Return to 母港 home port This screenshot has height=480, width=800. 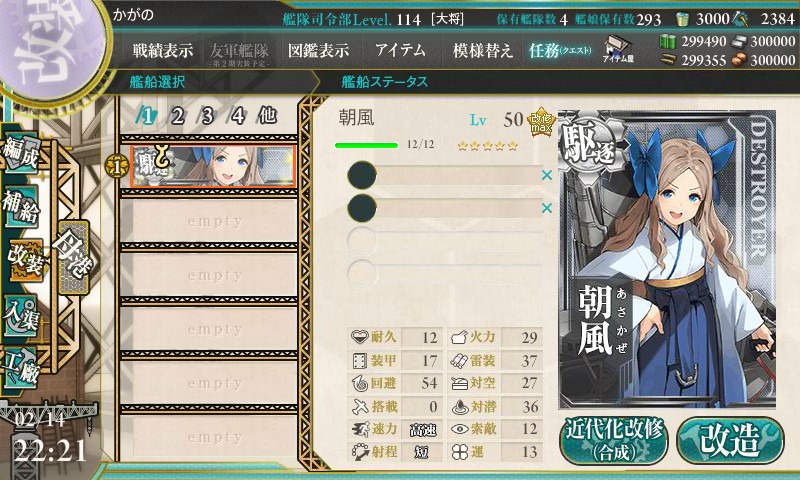tap(74, 258)
